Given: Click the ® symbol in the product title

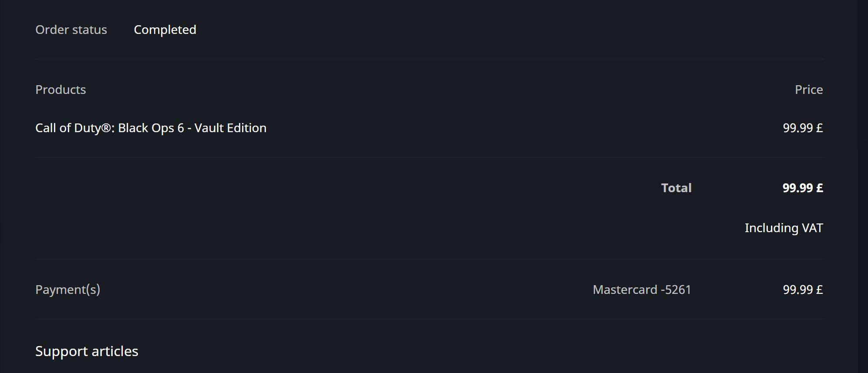Looking at the screenshot, I should 106,128.
